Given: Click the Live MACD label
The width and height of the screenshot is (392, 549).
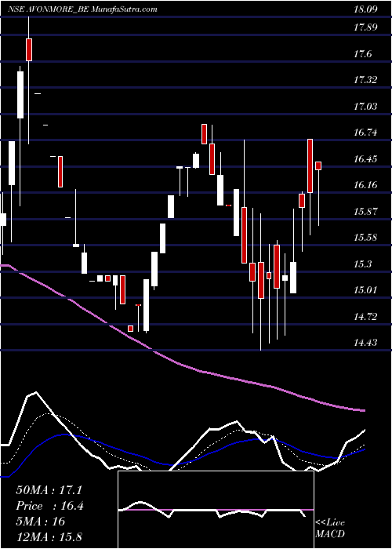Looking at the screenshot, I should coord(330,529).
